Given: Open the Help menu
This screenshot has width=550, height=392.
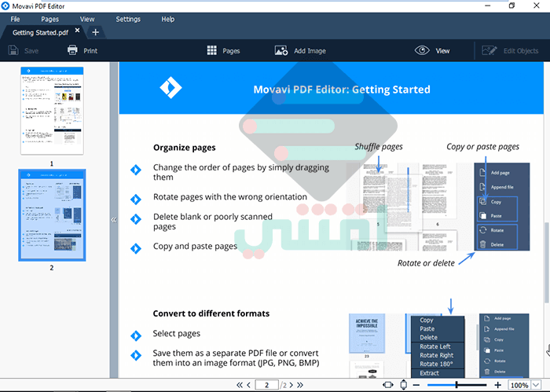Looking at the screenshot, I should (x=167, y=20).
